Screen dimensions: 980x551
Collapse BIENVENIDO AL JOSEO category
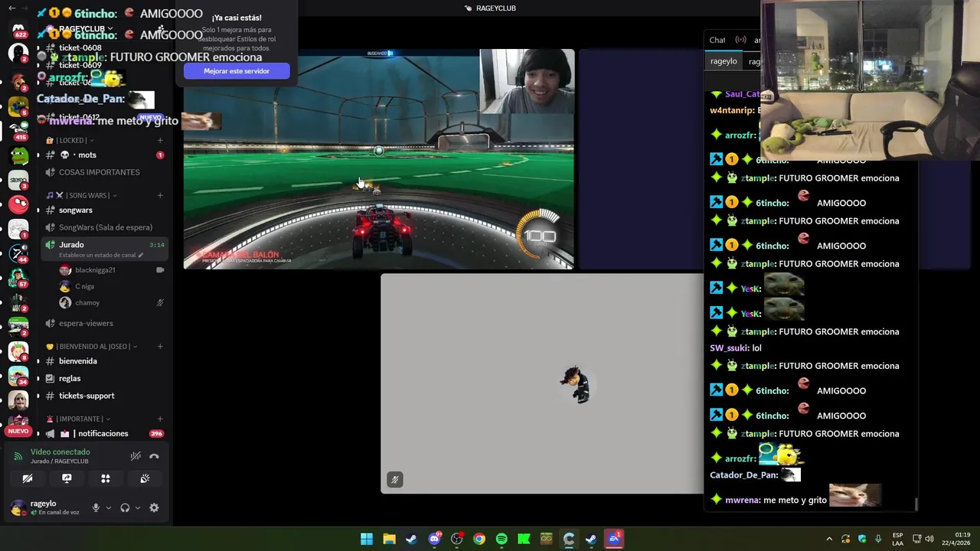[92, 347]
